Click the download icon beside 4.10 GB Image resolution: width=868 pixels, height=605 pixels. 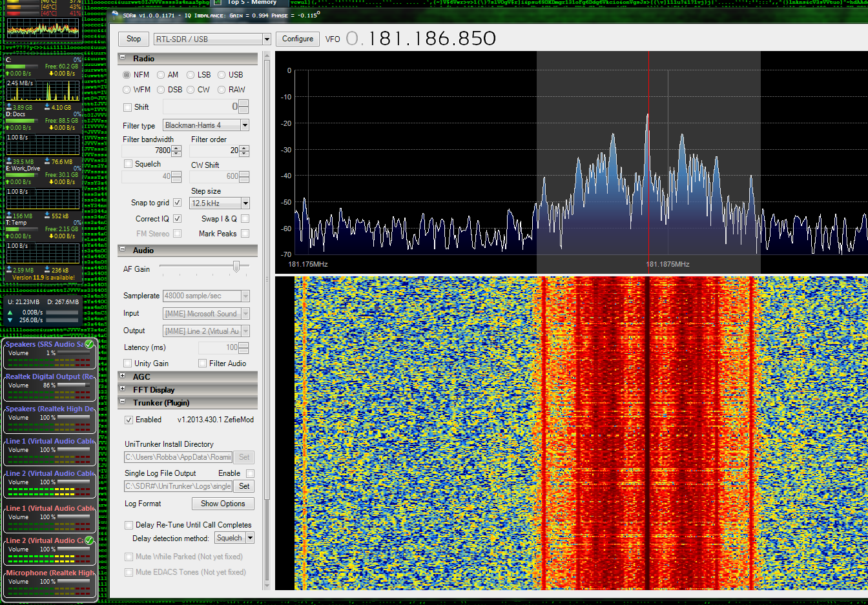[47, 107]
